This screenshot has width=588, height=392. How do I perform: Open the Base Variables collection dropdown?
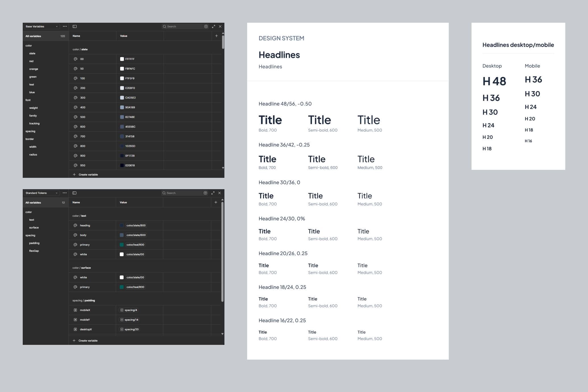(57, 26)
